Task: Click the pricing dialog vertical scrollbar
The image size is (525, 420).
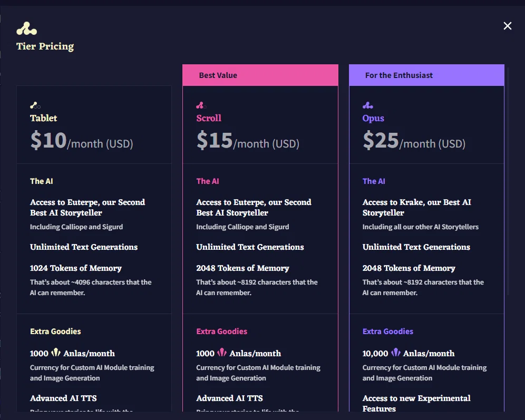Action: pyautogui.click(x=508, y=181)
